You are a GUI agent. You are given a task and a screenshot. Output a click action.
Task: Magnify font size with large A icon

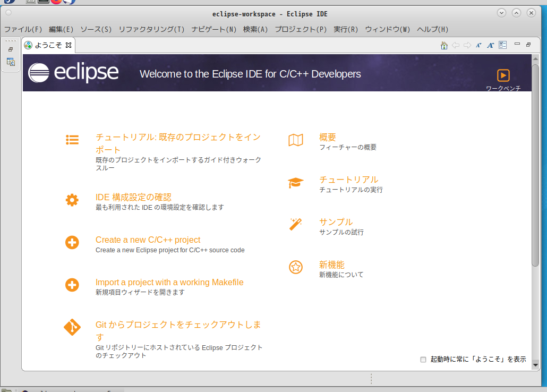tap(491, 45)
